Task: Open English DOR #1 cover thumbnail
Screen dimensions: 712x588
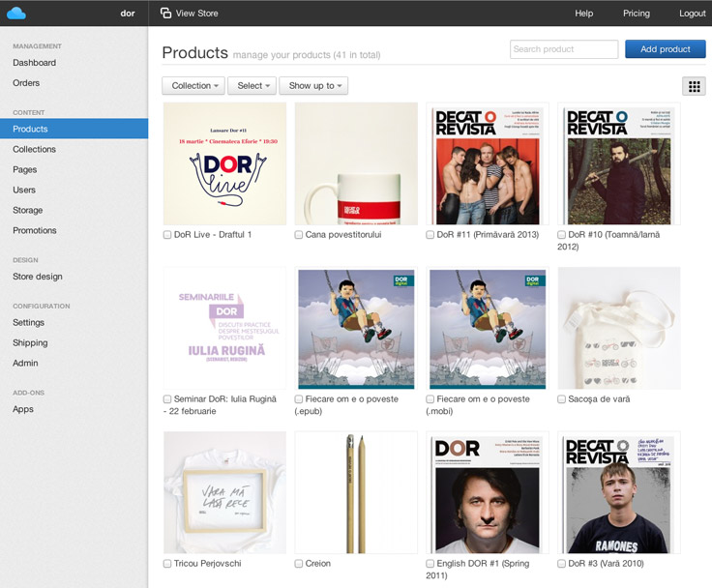Action: (488, 492)
